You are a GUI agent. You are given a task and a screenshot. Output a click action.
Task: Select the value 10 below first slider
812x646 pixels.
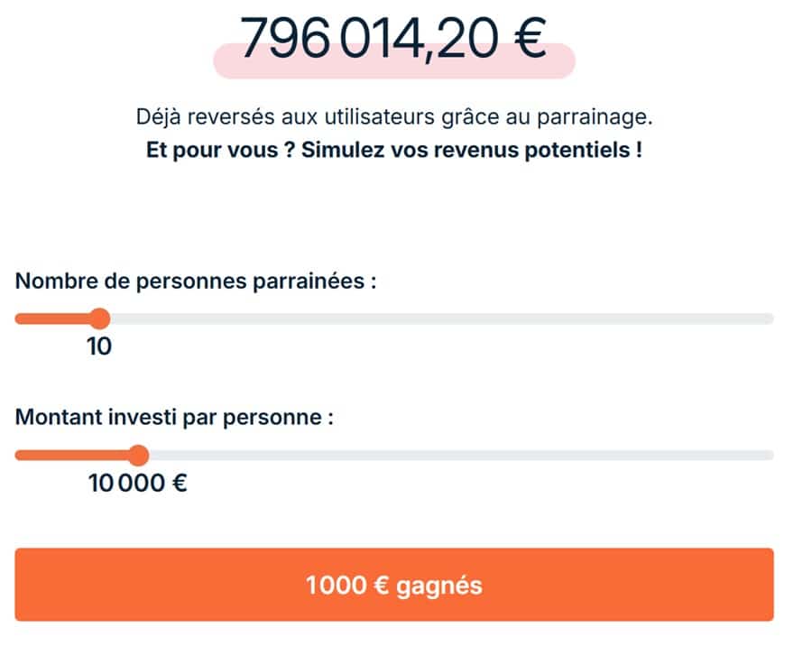point(101,346)
